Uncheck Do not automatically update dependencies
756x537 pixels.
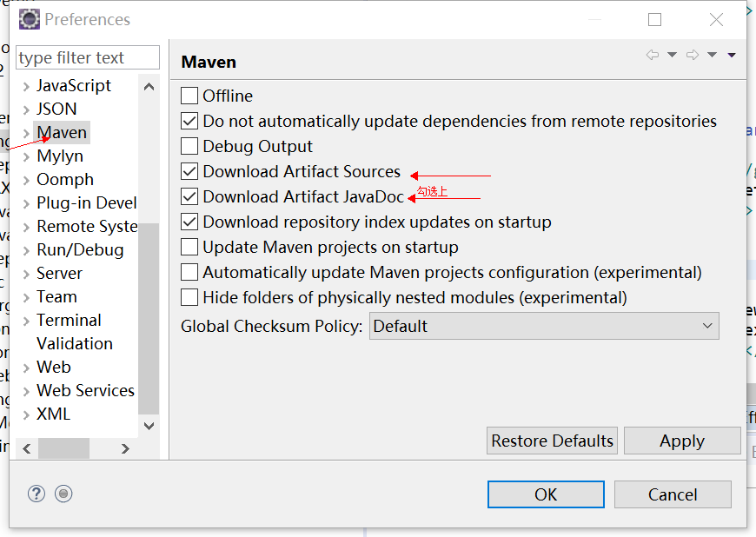tap(189, 121)
